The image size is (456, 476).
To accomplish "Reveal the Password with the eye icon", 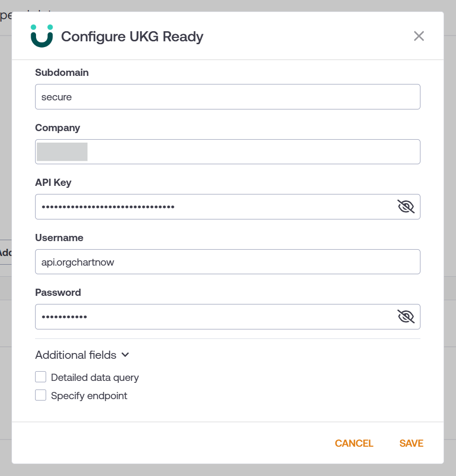I will (x=406, y=317).
